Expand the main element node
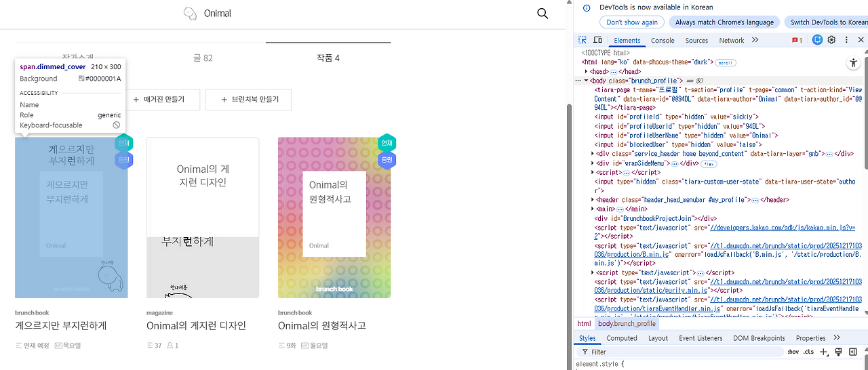Viewport: 868px width, 370px height. click(x=593, y=209)
